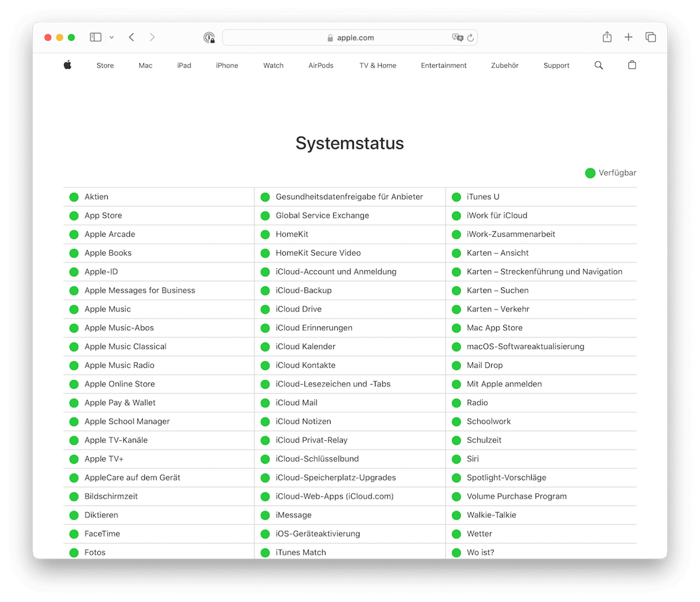Click the status dot beside FaceTime
The image size is (700, 602).
point(74,534)
